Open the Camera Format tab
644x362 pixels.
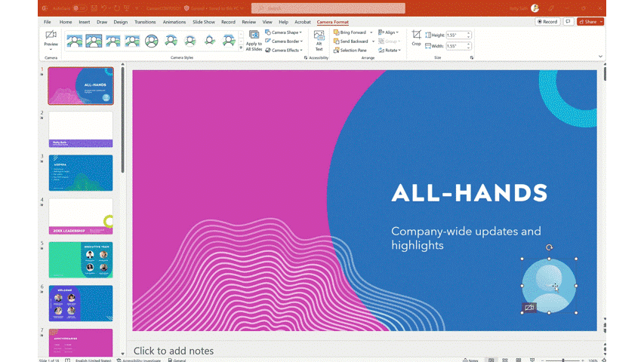click(333, 22)
